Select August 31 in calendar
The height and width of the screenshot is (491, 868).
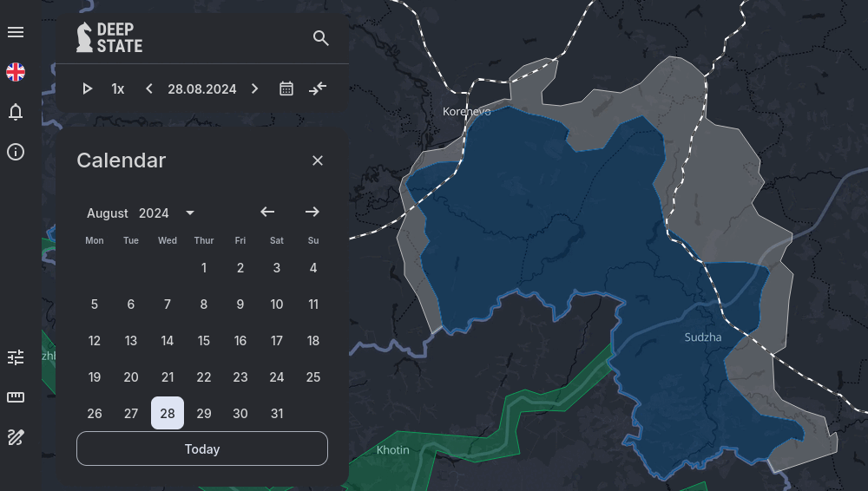click(x=277, y=414)
